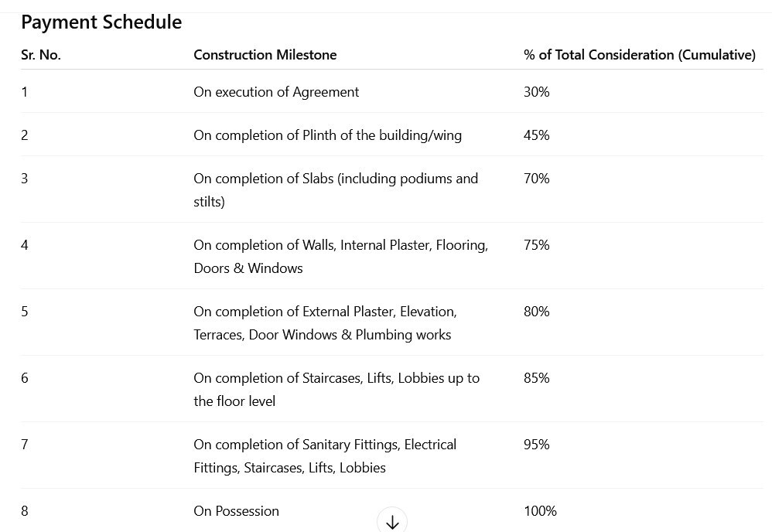The width and height of the screenshot is (772, 532).
Task: Click the 45% cumulative value
Action: 536,135
